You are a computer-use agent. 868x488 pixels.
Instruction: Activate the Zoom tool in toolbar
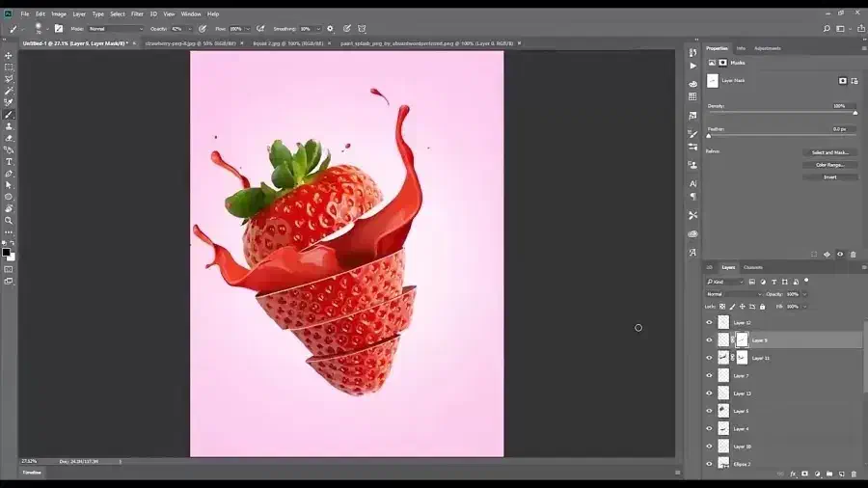[9, 220]
